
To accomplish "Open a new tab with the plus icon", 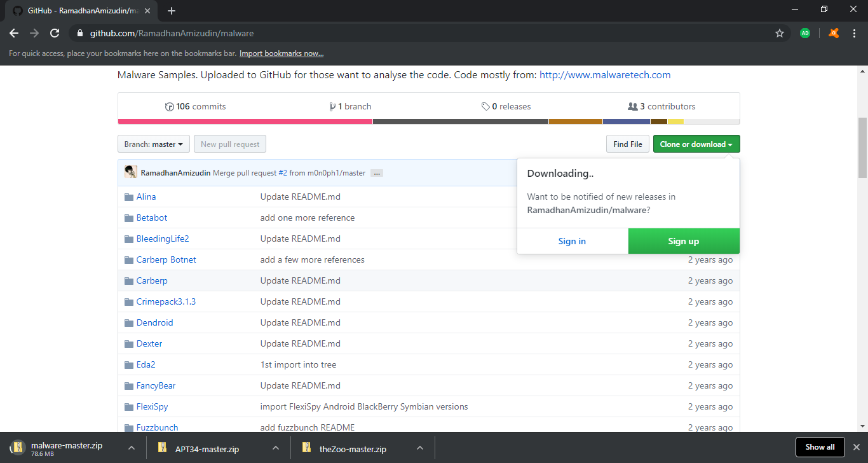I will point(172,11).
